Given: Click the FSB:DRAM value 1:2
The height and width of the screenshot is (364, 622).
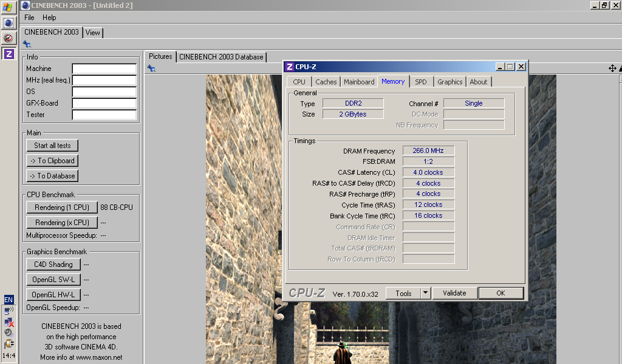Looking at the screenshot, I should pos(428,161).
